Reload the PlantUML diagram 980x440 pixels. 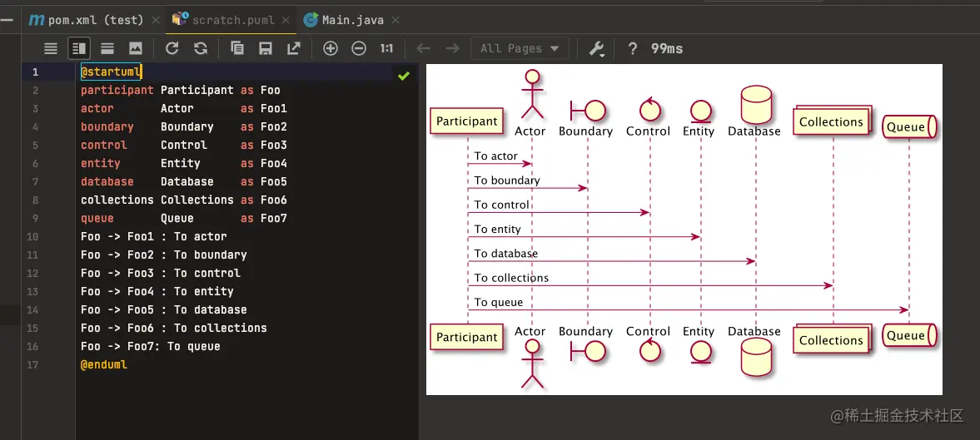(x=172, y=48)
